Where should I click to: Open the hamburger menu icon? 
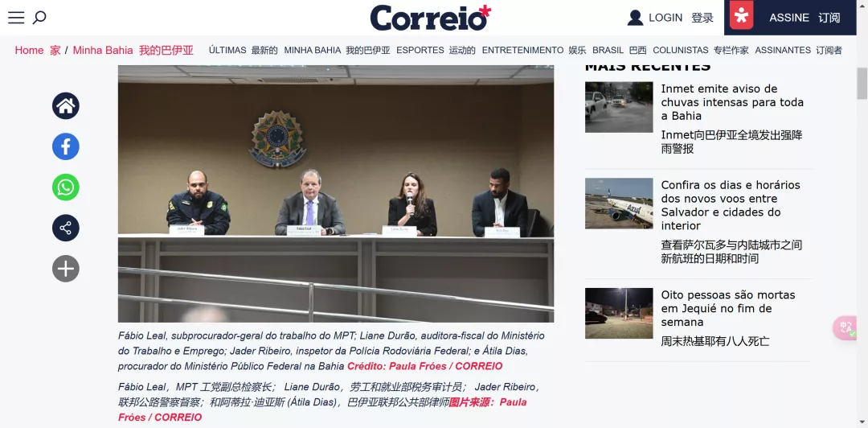click(16, 18)
